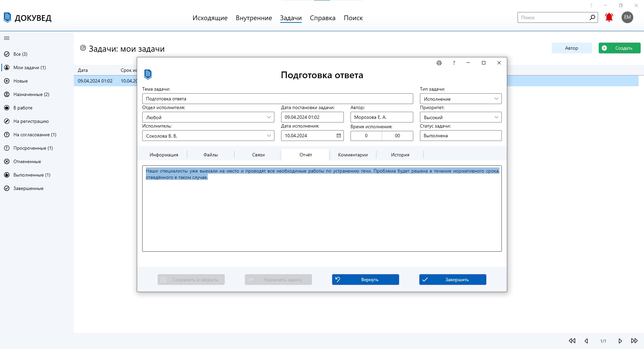The image size is (644, 349).
Task: Click the Автор button
Action: (x=572, y=48)
